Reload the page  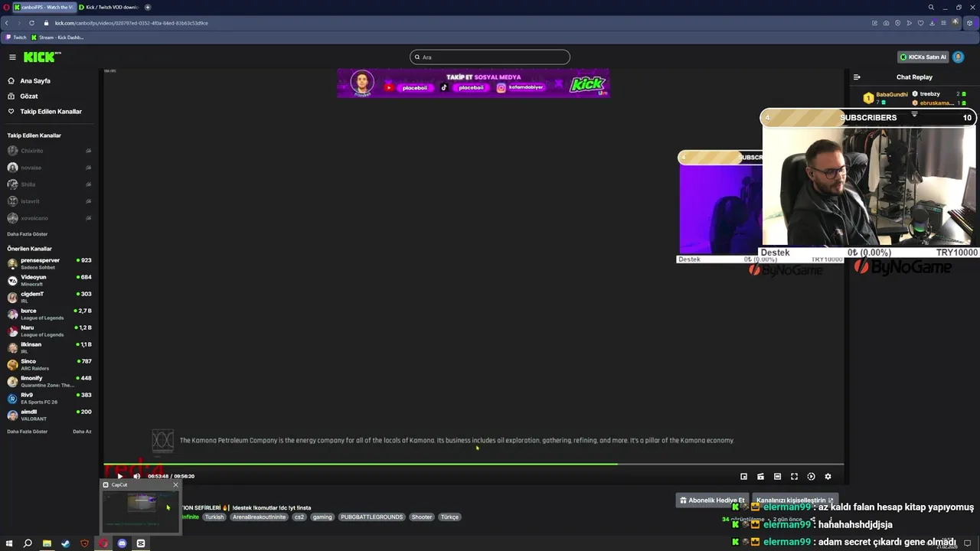pos(31,23)
